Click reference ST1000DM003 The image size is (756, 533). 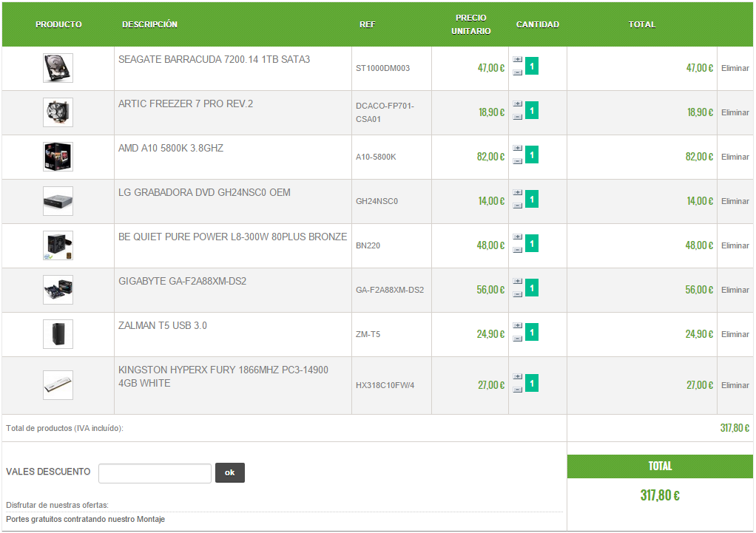[x=383, y=69]
